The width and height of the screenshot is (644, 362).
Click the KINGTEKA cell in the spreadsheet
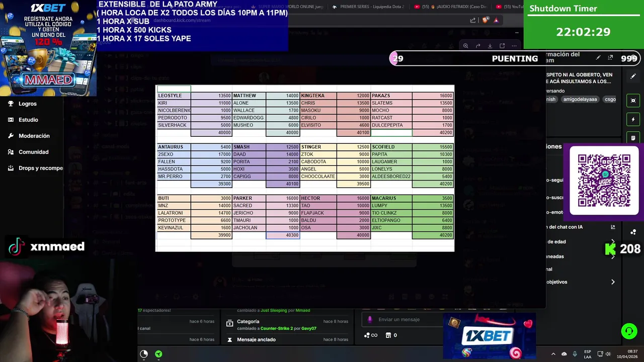click(x=318, y=96)
